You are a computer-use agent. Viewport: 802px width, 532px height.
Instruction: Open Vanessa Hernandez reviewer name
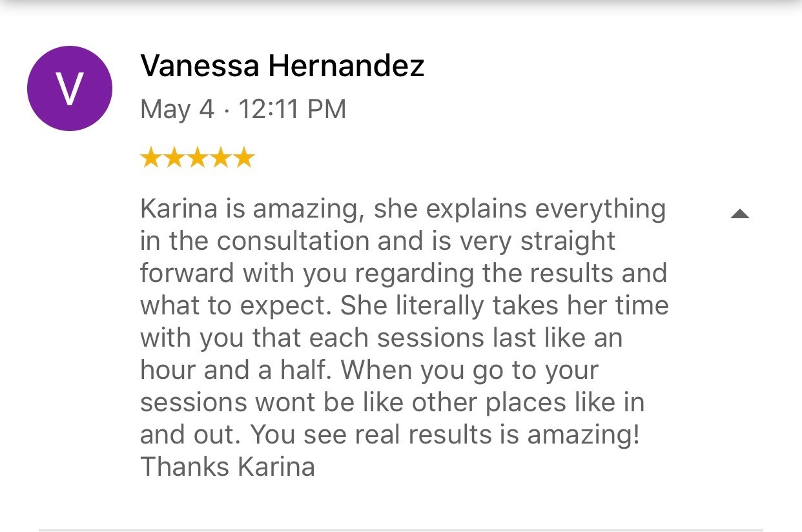(282, 66)
